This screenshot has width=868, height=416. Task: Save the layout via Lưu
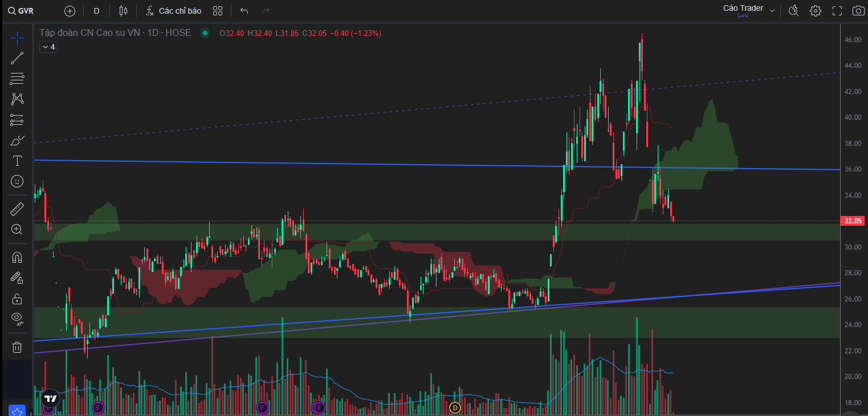click(743, 15)
